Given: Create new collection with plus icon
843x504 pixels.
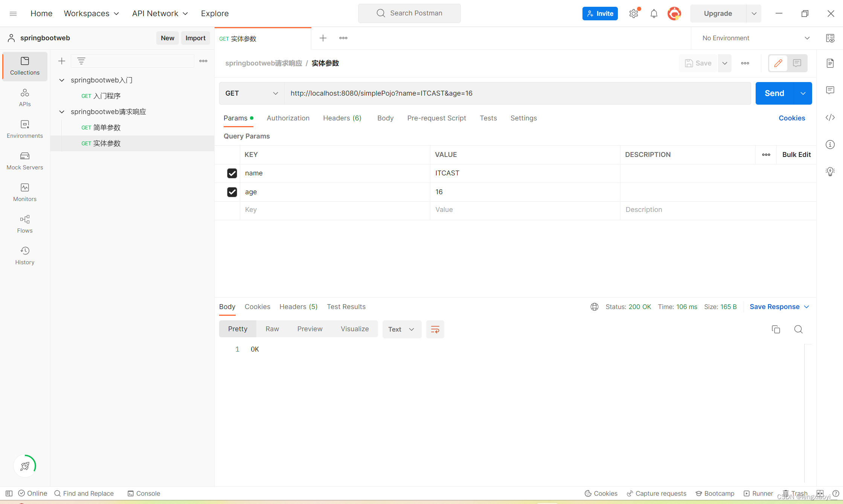Looking at the screenshot, I should point(62,61).
